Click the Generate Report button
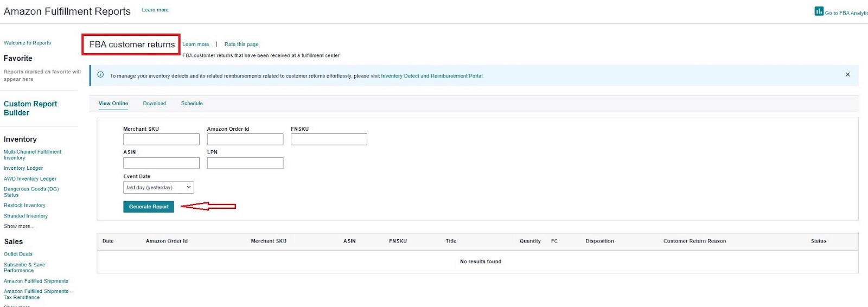 tap(149, 207)
